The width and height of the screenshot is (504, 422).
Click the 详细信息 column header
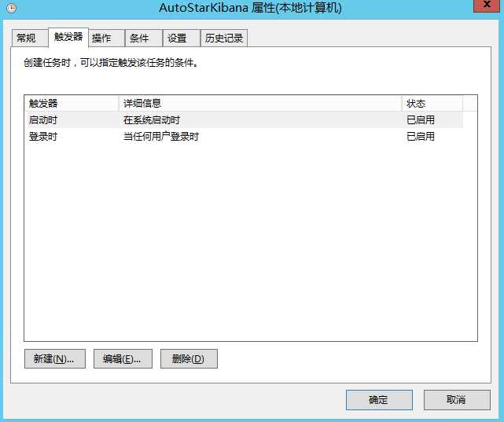(259, 104)
